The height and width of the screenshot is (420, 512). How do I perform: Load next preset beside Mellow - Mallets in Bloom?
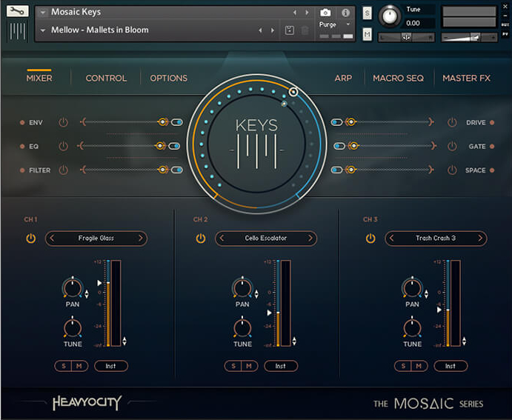(273, 30)
